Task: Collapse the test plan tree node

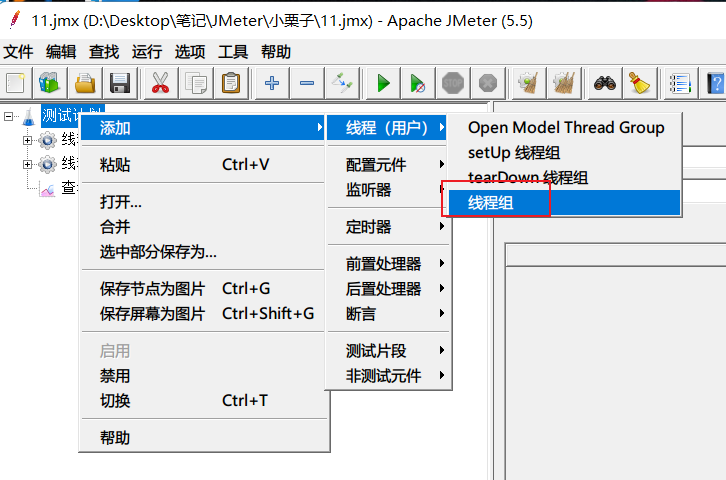Action: [x=8, y=116]
